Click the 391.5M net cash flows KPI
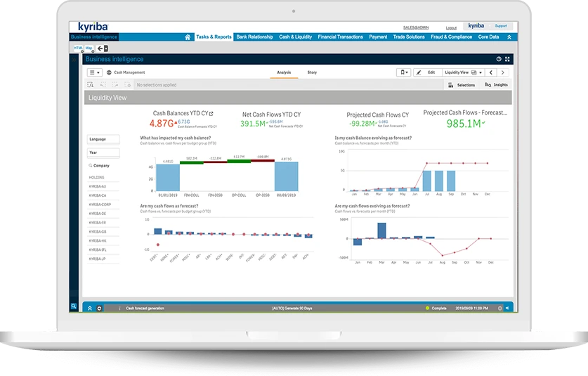Screen dimensions: 588x376 [253, 124]
